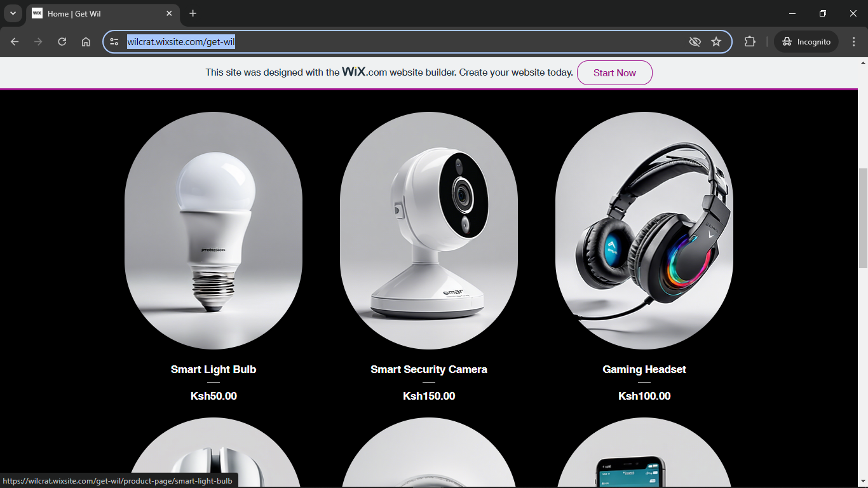Click the Ksh100.00 price text
The height and width of the screenshot is (488, 868).
coord(644,396)
